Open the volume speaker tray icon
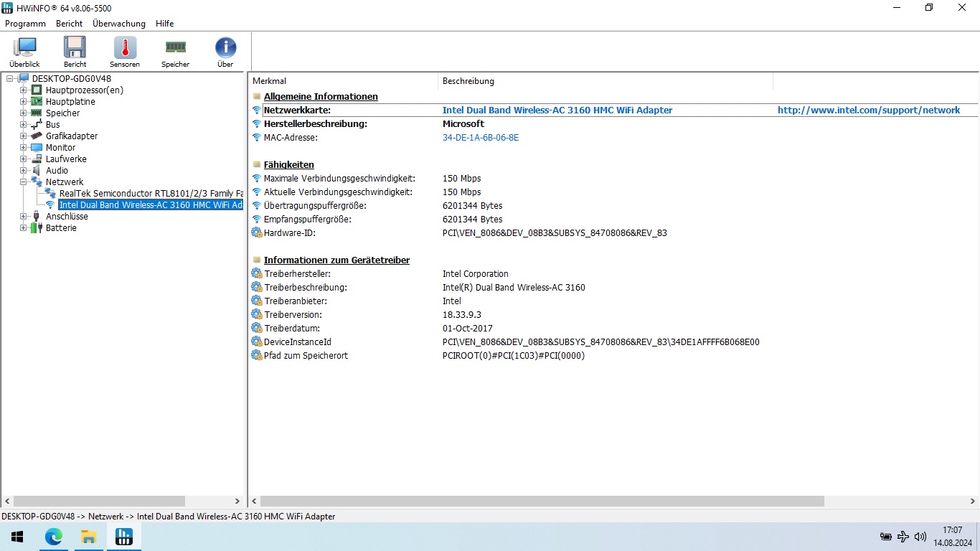Viewport: 980px width, 551px height. coord(920,537)
